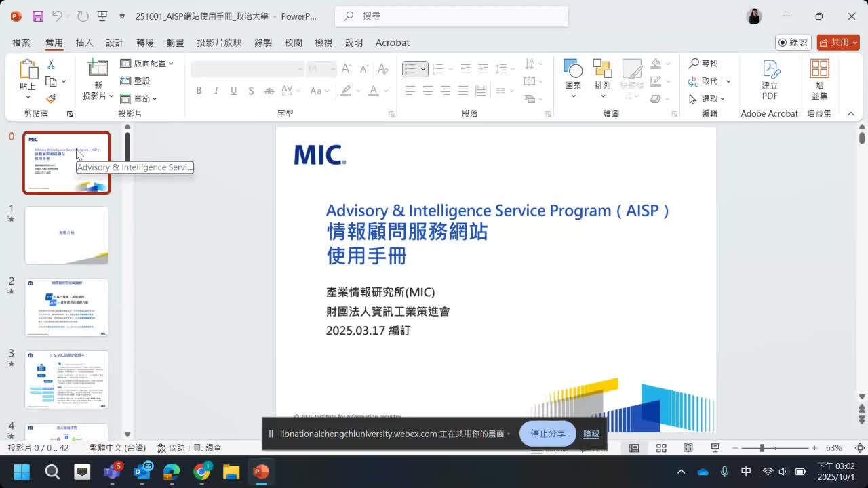Viewport: 868px width, 488px height.
Task: Toggle the Record button in title area
Action: (793, 42)
